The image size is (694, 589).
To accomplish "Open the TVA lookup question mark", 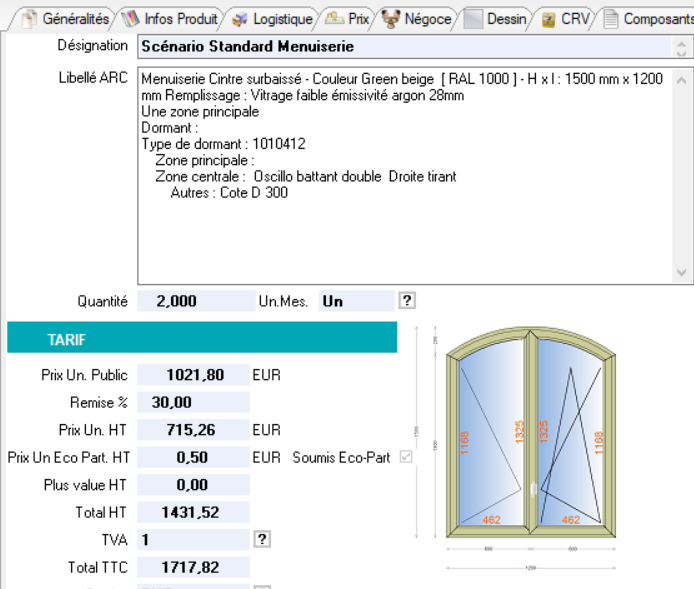I will [262, 539].
